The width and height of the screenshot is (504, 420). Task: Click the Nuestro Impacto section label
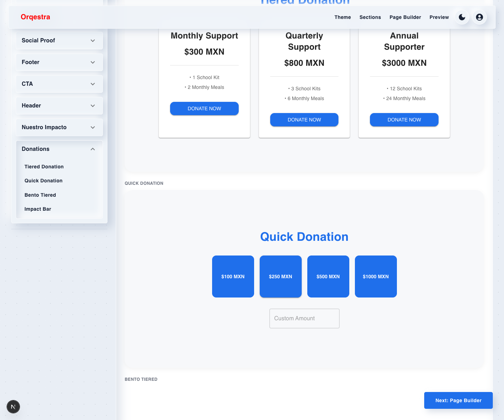(44, 127)
